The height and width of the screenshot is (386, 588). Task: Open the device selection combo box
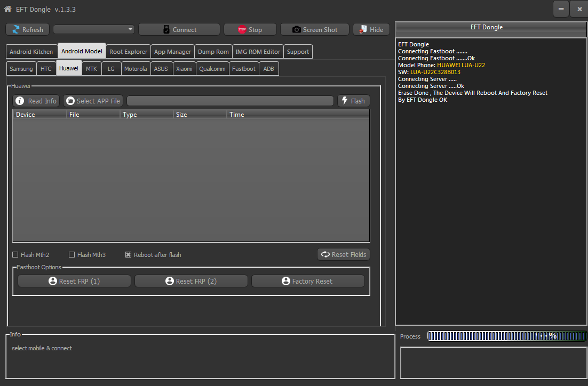coord(94,29)
